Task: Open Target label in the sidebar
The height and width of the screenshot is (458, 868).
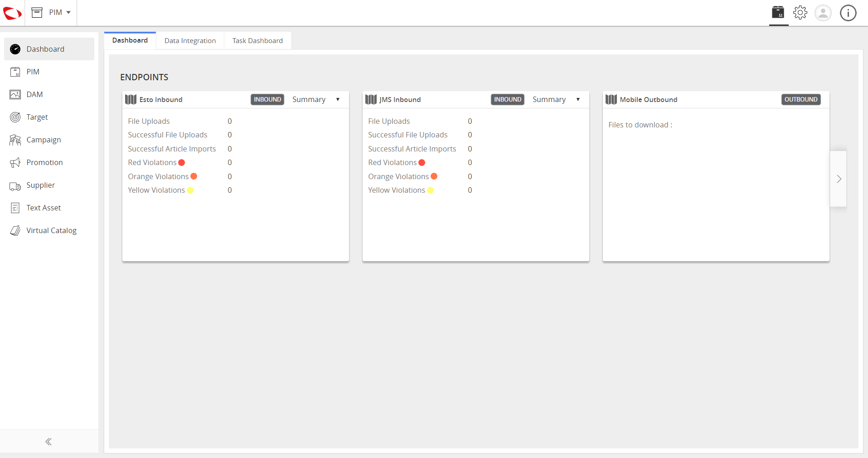Action: 37,117
